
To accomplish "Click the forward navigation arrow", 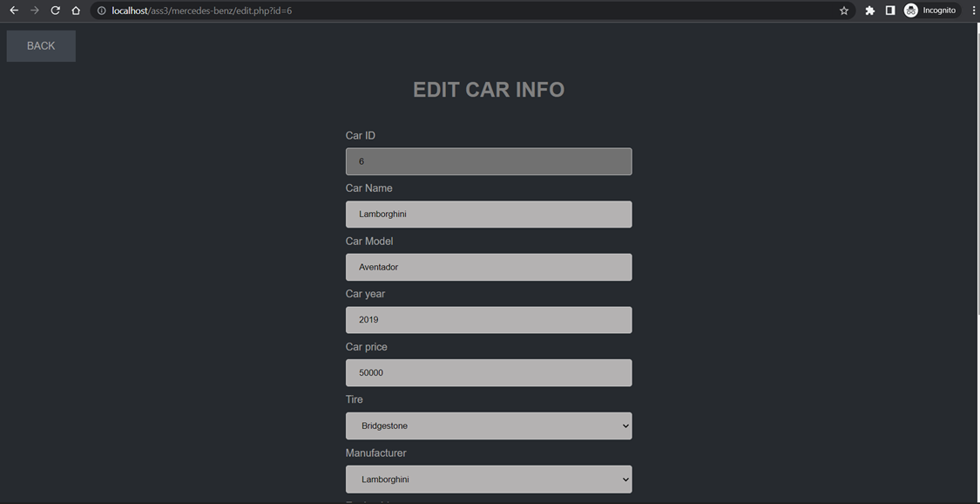I will (x=33, y=10).
